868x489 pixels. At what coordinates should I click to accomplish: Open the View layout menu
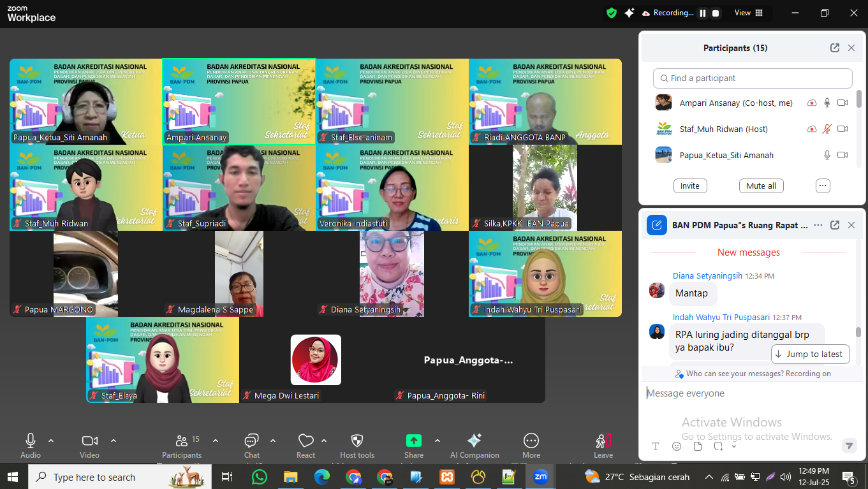click(748, 13)
